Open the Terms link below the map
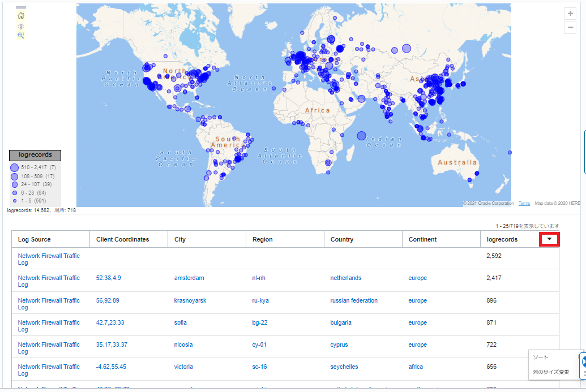 (x=524, y=204)
